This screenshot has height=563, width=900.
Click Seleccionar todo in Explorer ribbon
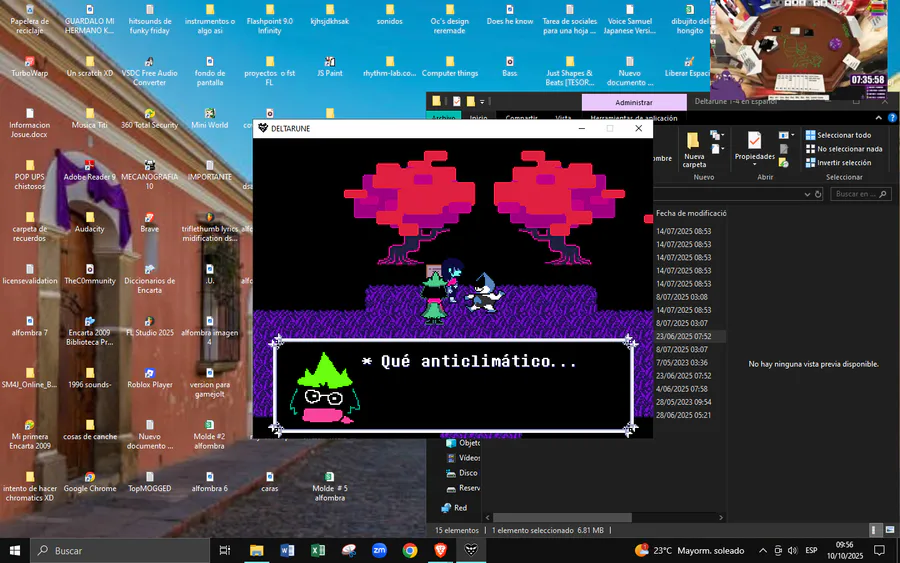tap(838, 135)
